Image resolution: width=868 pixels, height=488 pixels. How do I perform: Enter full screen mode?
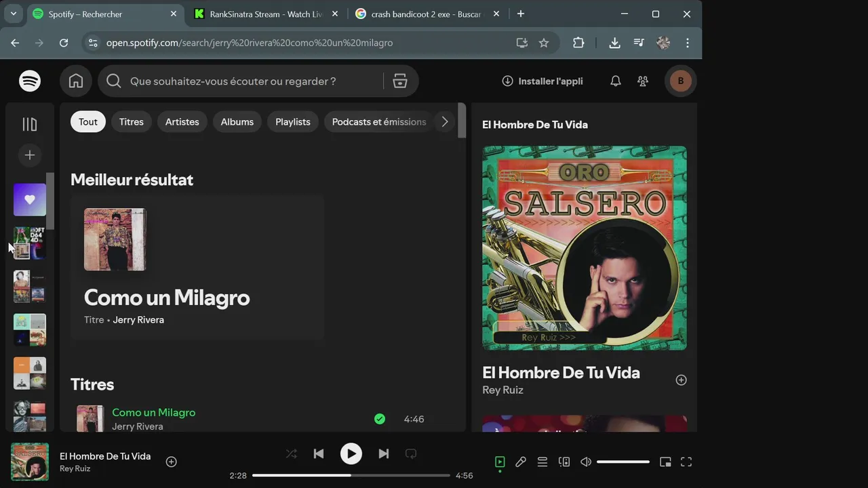coord(686,462)
